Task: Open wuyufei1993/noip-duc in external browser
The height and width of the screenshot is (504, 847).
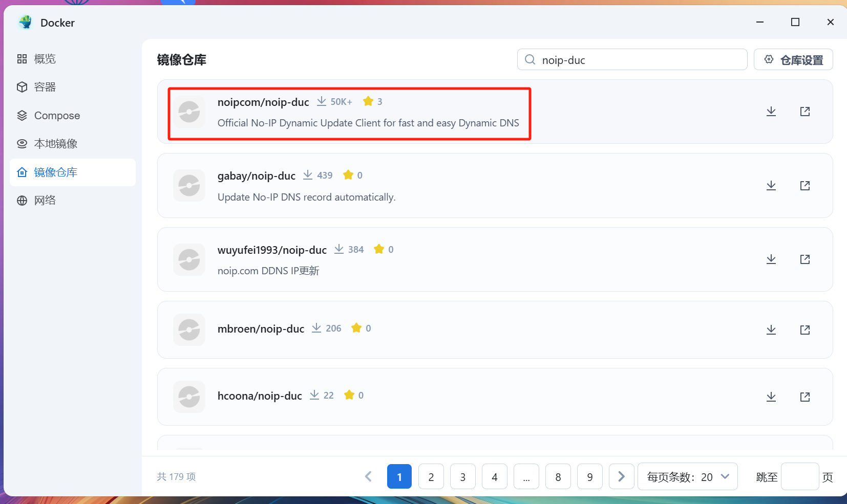Action: coord(805,259)
